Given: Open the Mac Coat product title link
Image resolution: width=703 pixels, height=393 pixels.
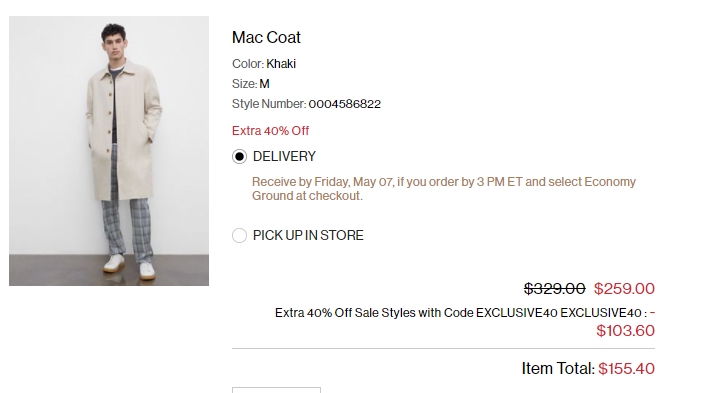Looking at the screenshot, I should pos(266,37).
